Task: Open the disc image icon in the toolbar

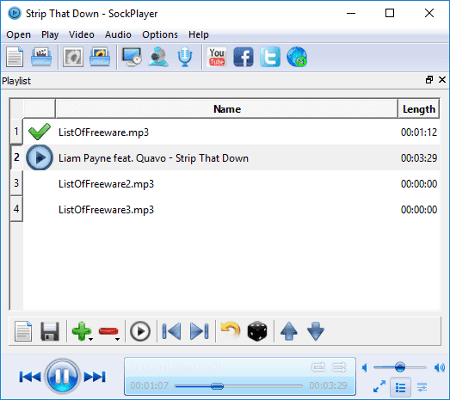Action: (x=73, y=57)
